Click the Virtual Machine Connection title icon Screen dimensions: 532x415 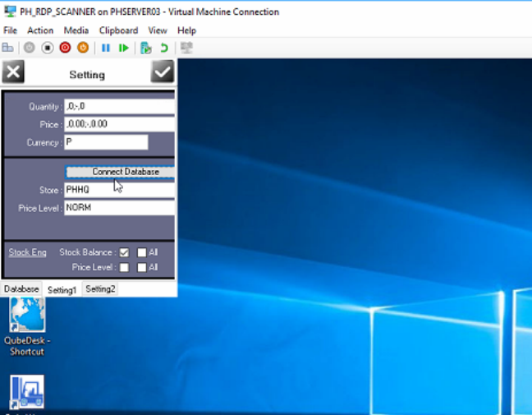tap(10, 12)
